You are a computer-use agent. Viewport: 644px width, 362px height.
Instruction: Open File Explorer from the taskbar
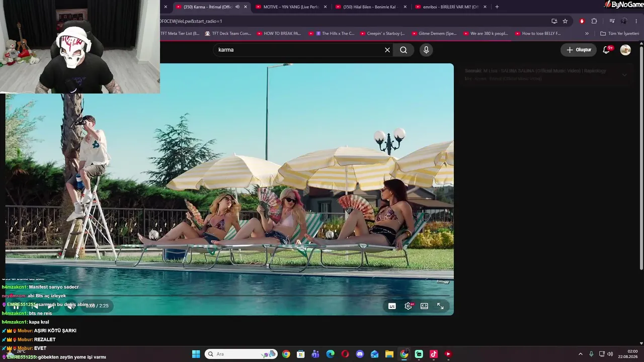[x=389, y=354]
